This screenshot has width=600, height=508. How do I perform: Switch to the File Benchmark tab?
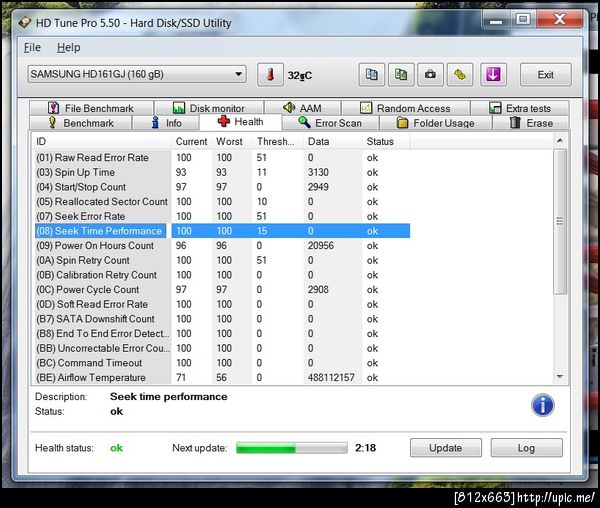click(91, 108)
